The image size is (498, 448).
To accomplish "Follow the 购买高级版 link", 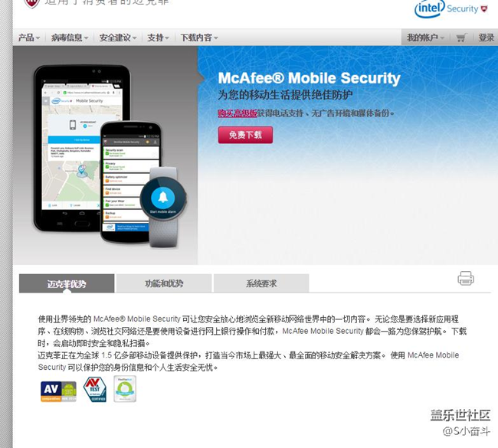I will tap(238, 113).
